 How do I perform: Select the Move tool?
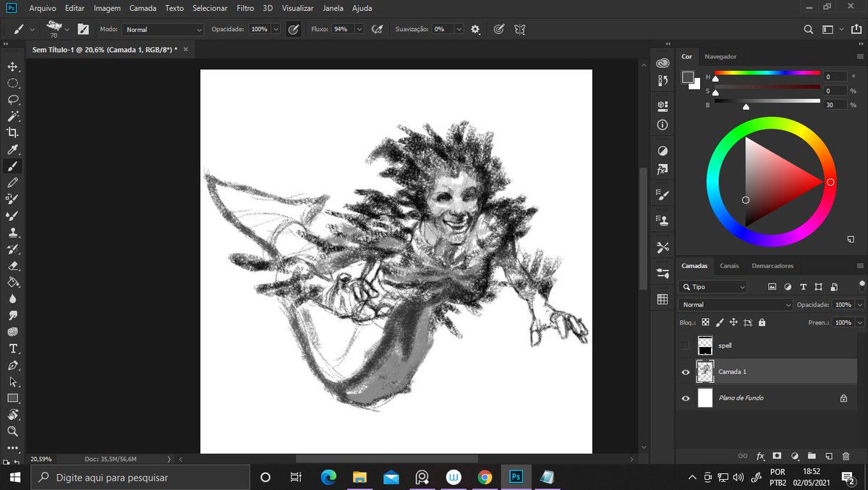click(13, 66)
